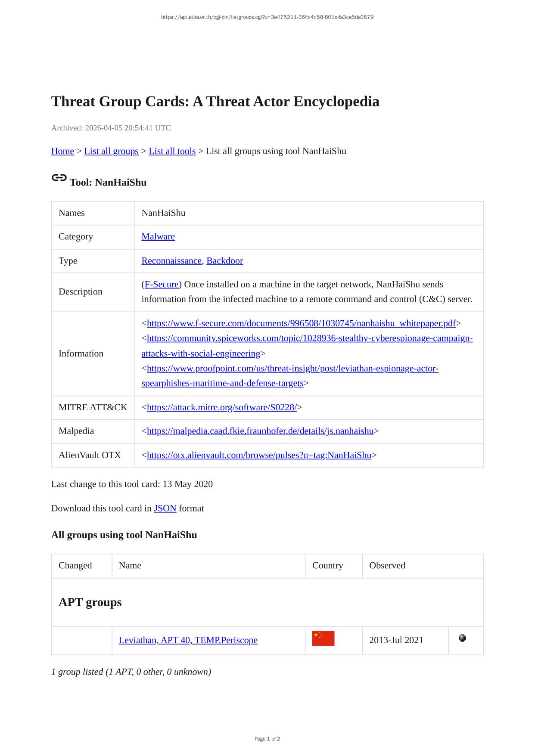Open the AlienVault OTX pulses link

(259, 455)
